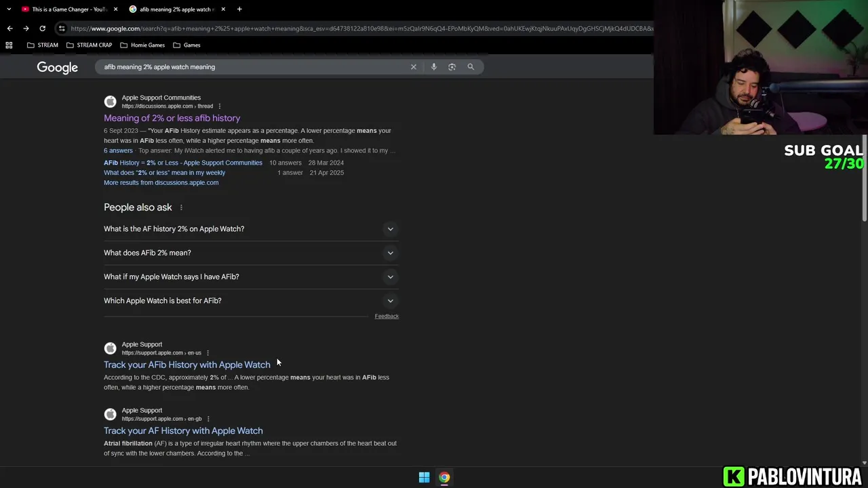868x488 pixels.
Task: Click Apple Support Communities favicon
Action: coord(110,102)
